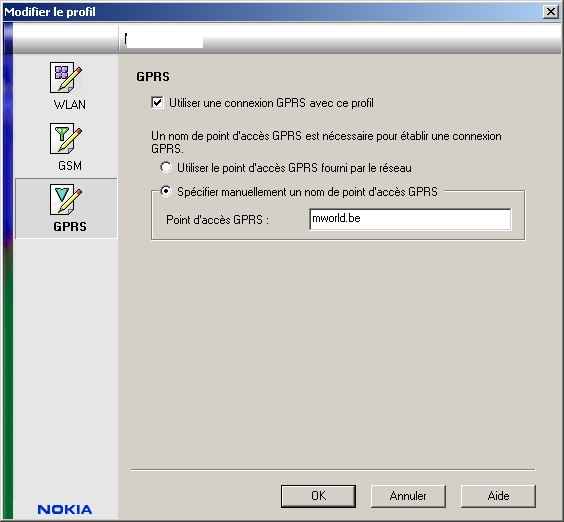Screen dimensions: 564x522
Task: Select manual GPRS access point radio button
Action: coord(166,191)
